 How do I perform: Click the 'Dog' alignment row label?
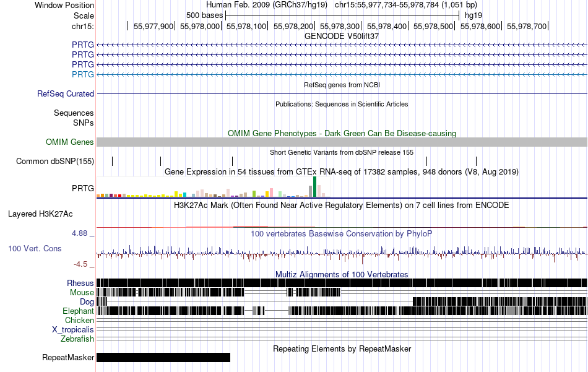coord(87,302)
